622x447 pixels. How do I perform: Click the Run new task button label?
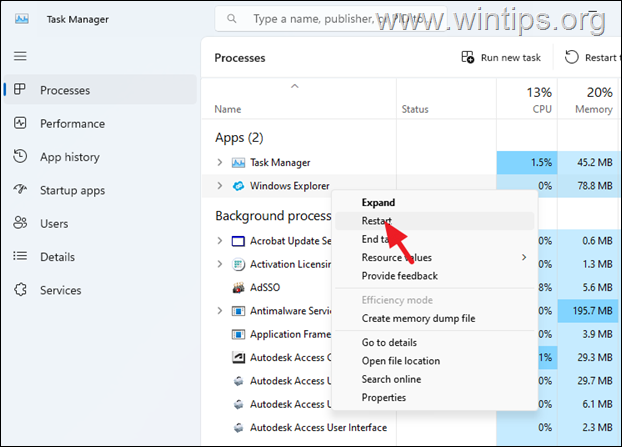point(511,58)
